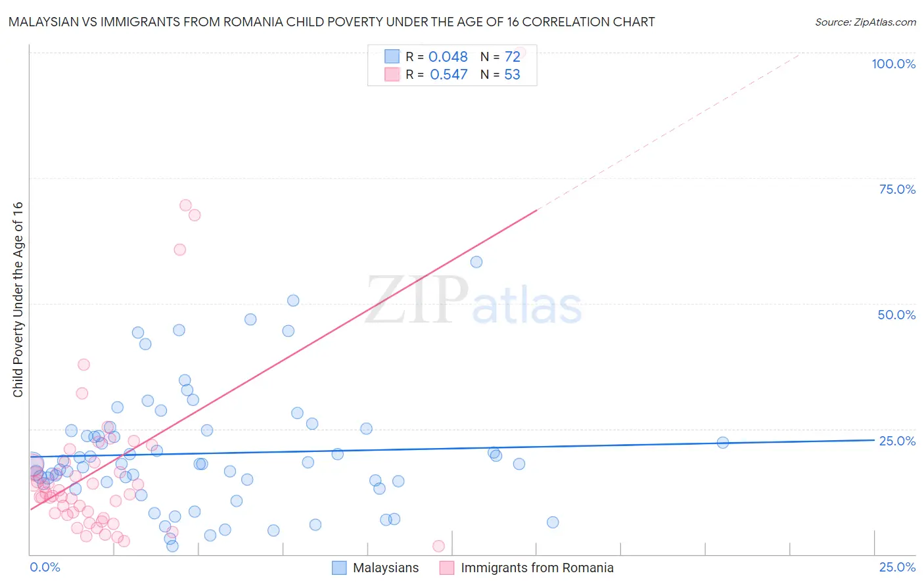
Task: Click the rightmost blue data point near 25.0%
Action: coord(722,443)
